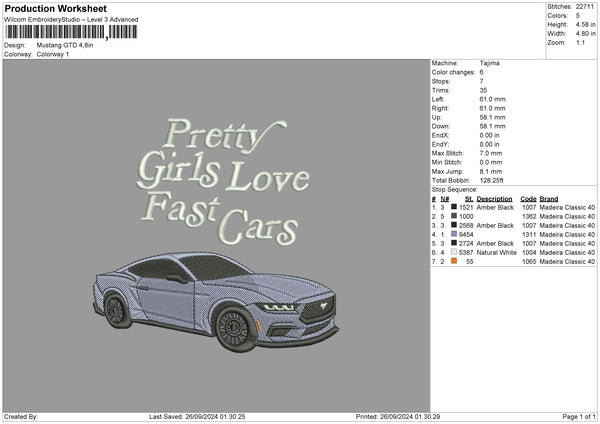Click the barcode in the worksheet header
Screen dimensions: 600x424
(71, 32)
